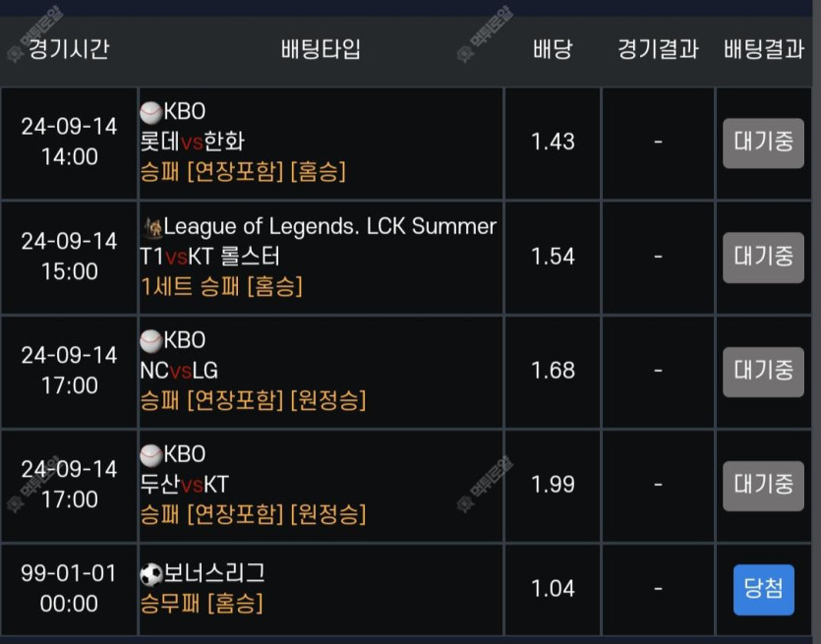Click the soccer ball icon for 보너스리그

[x=151, y=574]
